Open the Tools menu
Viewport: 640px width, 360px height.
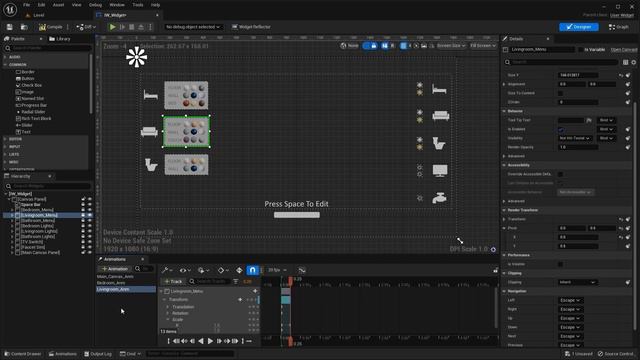[x=138, y=5]
